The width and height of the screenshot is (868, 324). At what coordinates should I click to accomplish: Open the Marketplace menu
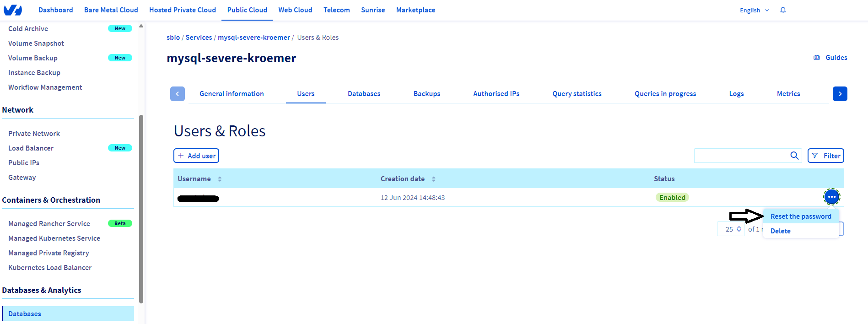[415, 10]
